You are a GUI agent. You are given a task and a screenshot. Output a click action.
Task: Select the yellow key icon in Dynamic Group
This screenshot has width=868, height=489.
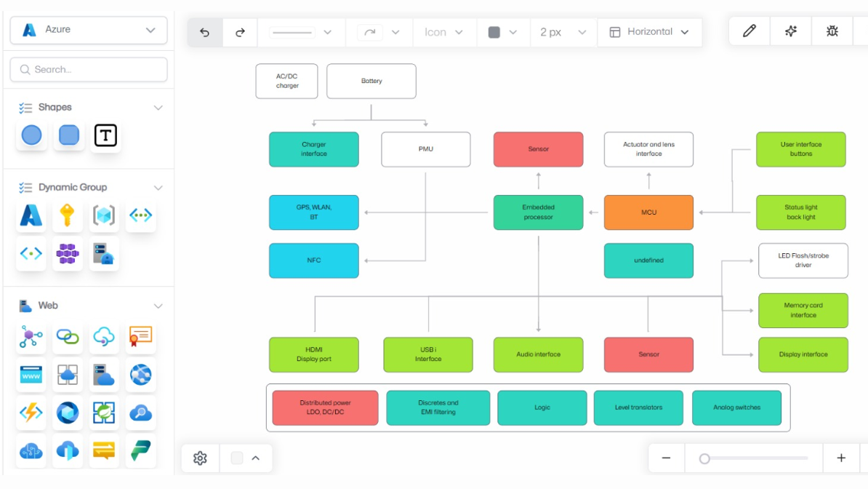(67, 215)
